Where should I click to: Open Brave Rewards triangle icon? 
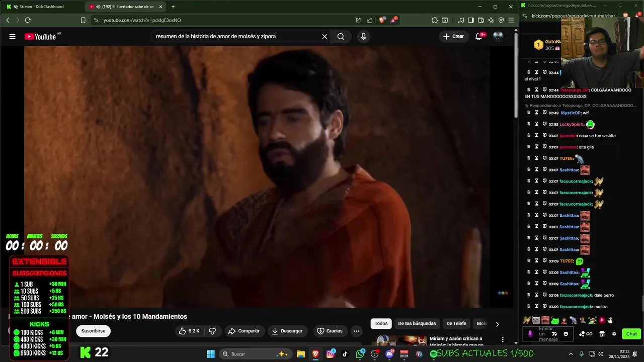point(394,20)
